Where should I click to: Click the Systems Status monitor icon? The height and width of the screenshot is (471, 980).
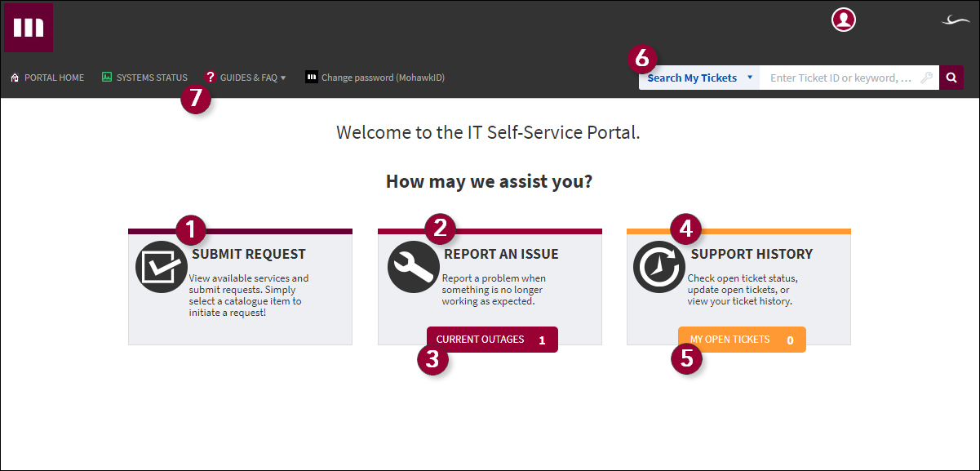pyautogui.click(x=109, y=77)
